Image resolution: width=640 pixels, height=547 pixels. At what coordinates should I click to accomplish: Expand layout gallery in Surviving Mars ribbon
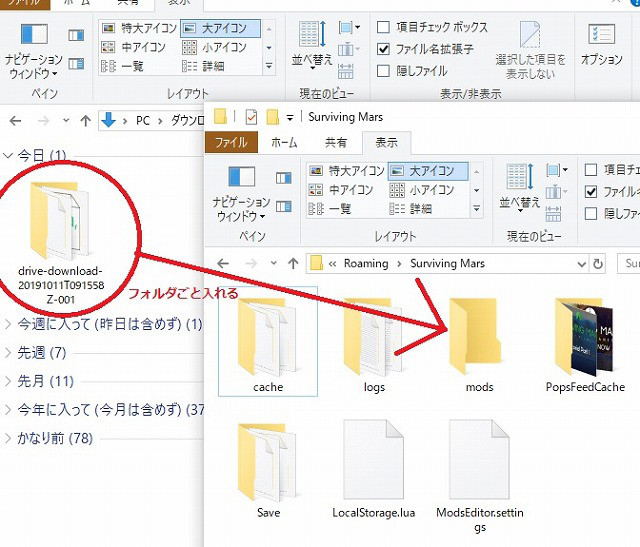click(476, 209)
